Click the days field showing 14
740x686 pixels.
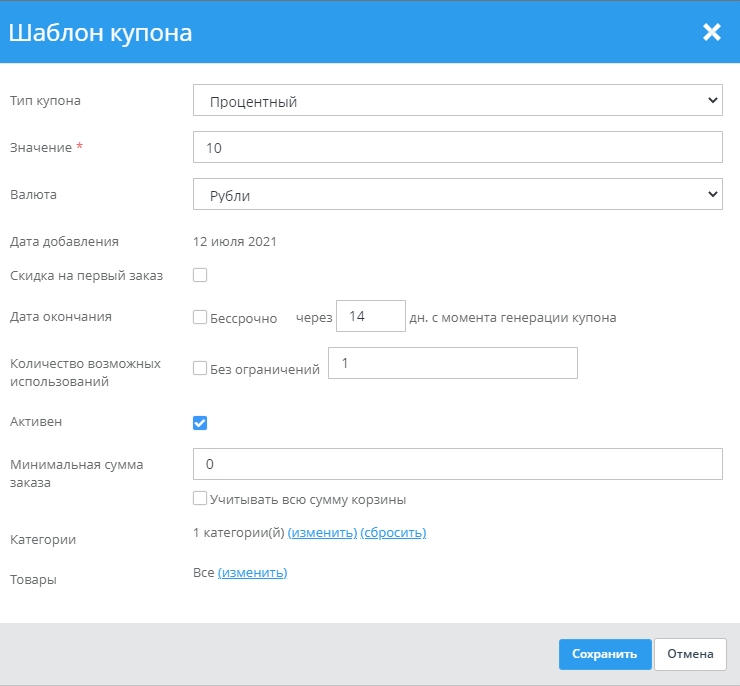(370, 317)
